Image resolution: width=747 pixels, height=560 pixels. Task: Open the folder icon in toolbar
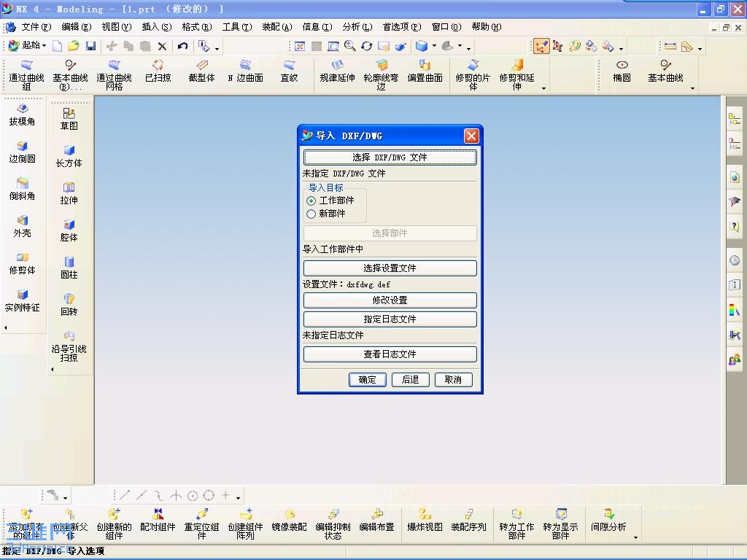pyautogui.click(x=74, y=46)
